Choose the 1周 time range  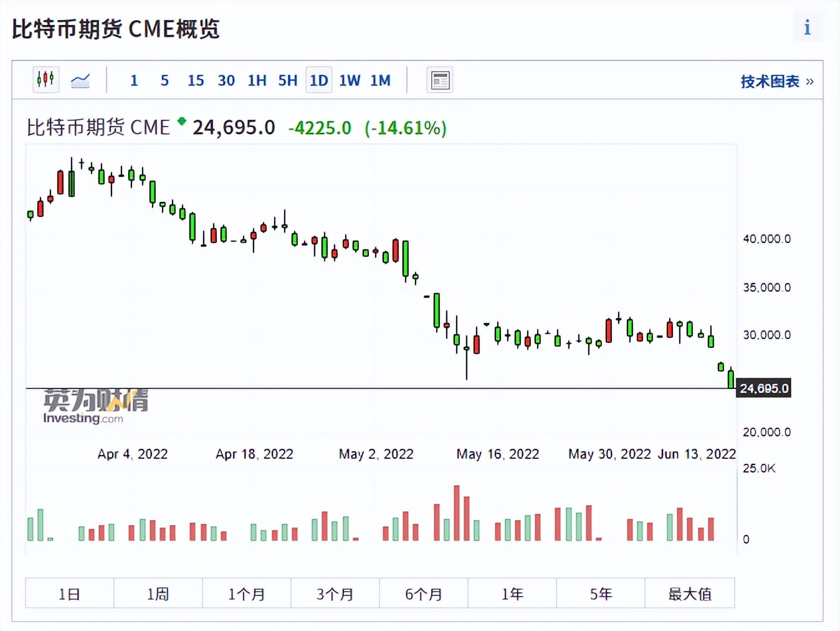(x=158, y=593)
